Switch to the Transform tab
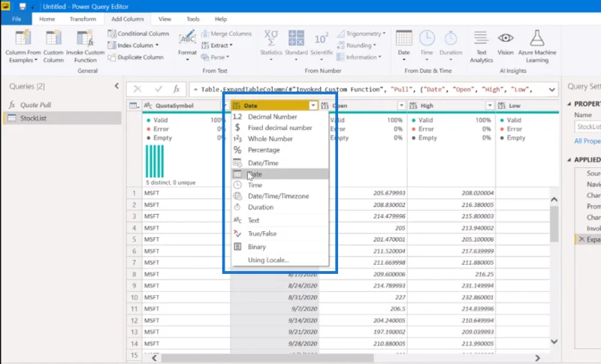This screenshot has width=601, height=364. click(x=83, y=19)
